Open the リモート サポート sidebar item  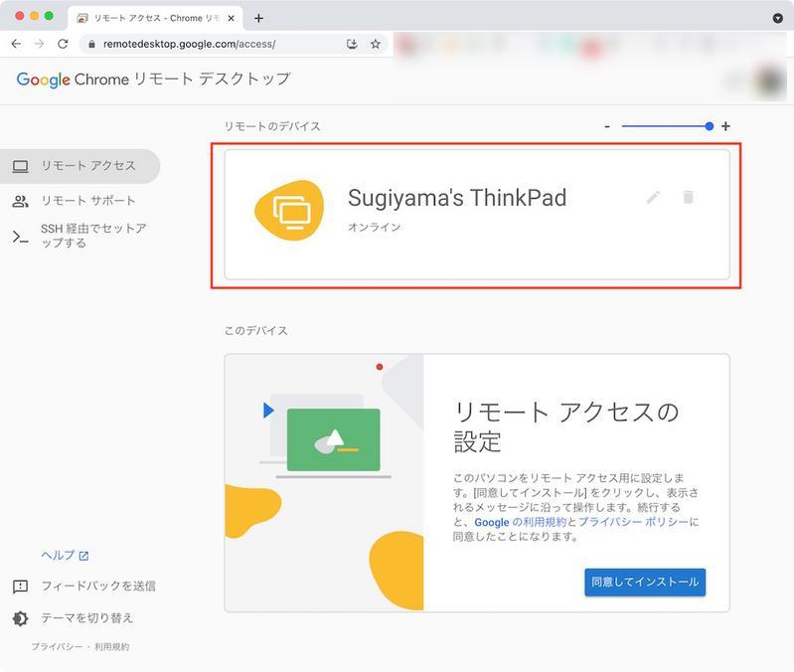[x=80, y=201]
